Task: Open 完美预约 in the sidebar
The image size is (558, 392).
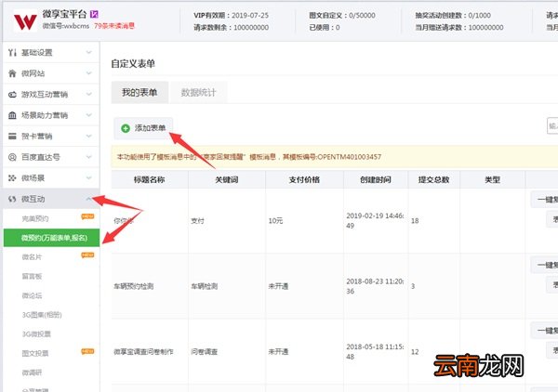Action: pyautogui.click(x=35, y=218)
